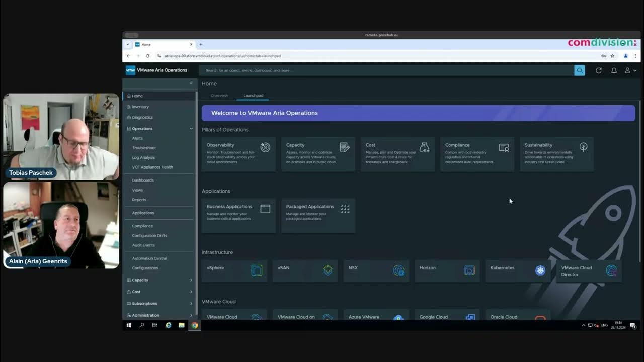Open the Kubernetes infrastructure icon
Viewport: 644px width, 362px height.
click(x=540, y=270)
